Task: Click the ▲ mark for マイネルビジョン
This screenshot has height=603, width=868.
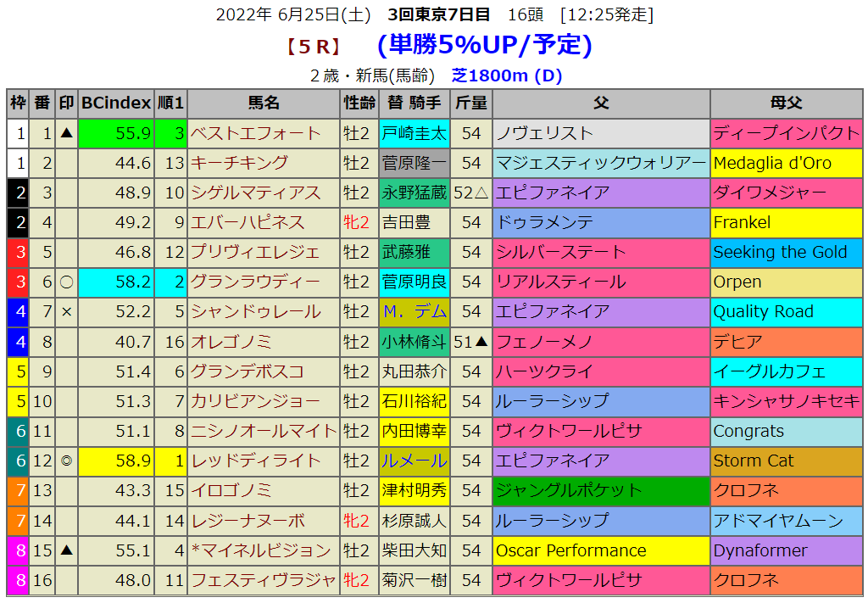Action: point(66,550)
